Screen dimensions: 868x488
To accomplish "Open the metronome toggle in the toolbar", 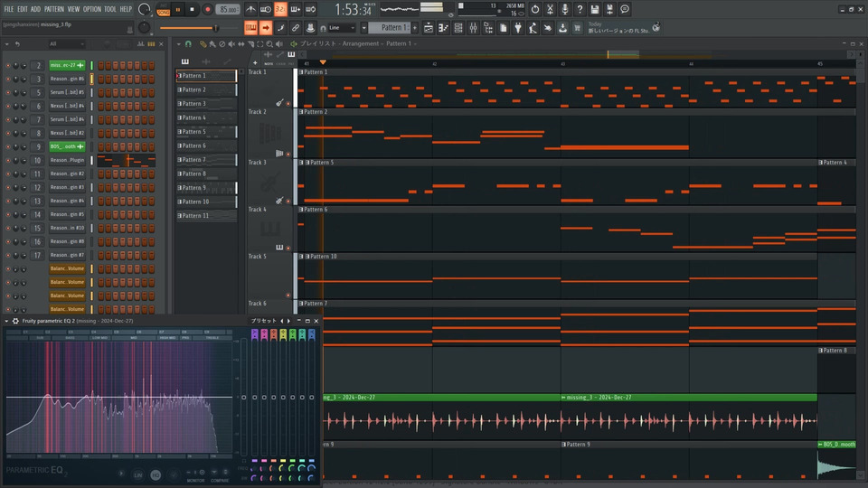I will click(250, 9).
